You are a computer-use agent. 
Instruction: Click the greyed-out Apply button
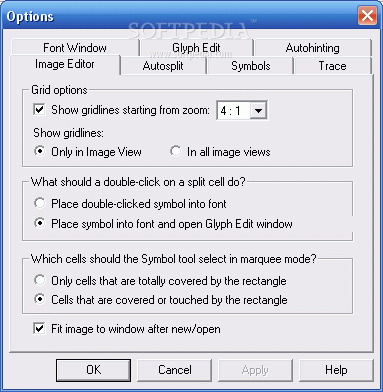coord(255,370)
